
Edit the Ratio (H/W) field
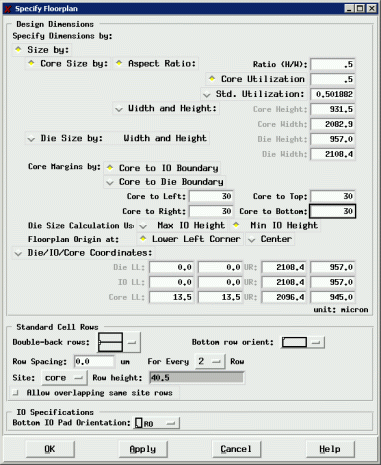coord(333,64)
